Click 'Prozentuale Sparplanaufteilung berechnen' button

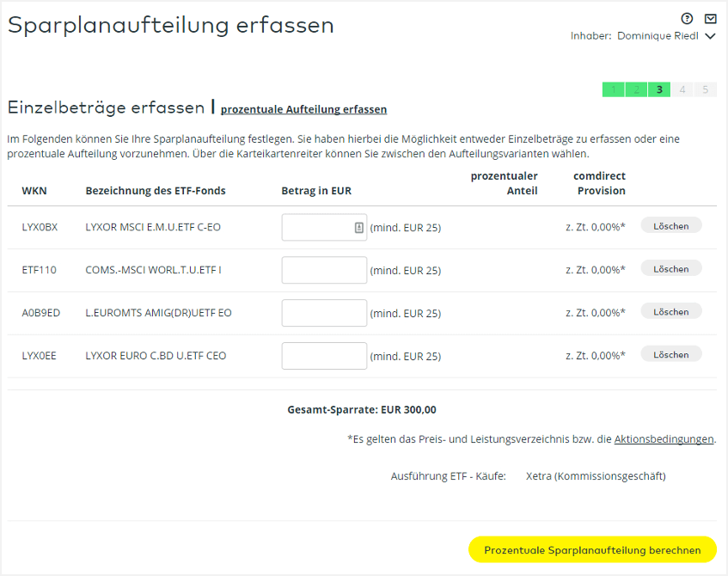pyautogui.click(x=592, y=549)
